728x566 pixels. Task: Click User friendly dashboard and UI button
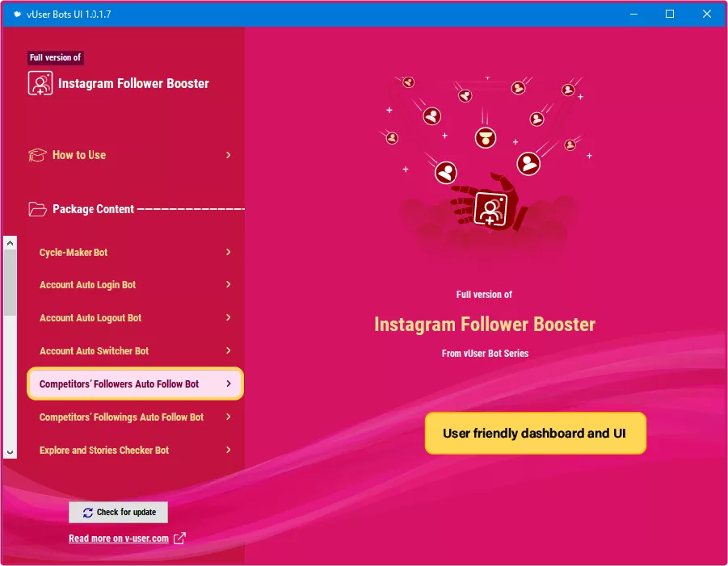pos(536,433)
